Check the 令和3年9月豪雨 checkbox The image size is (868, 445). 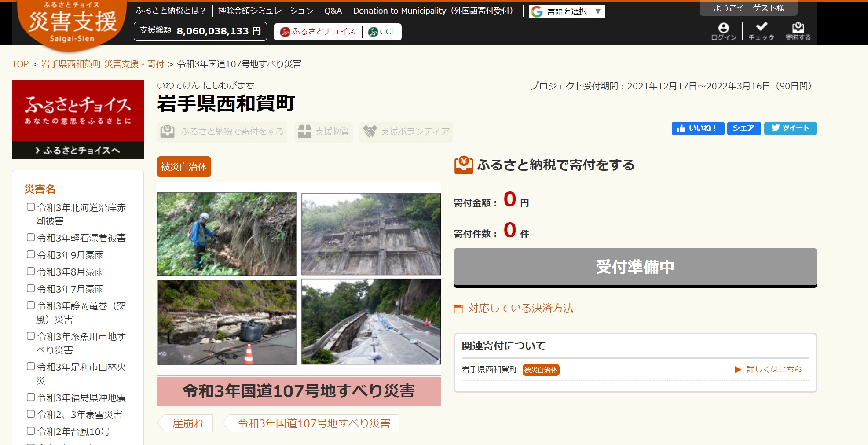[31, 255]
